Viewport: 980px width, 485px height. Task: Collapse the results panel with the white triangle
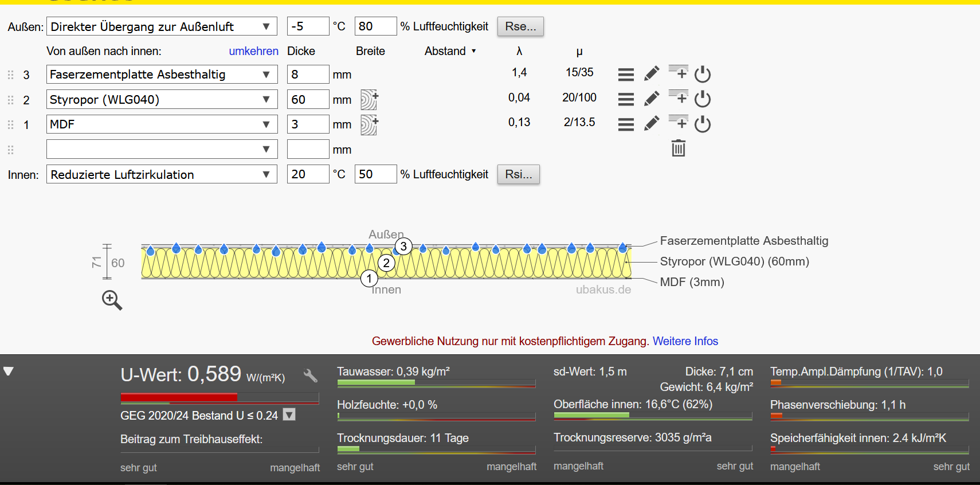point(9,371)
